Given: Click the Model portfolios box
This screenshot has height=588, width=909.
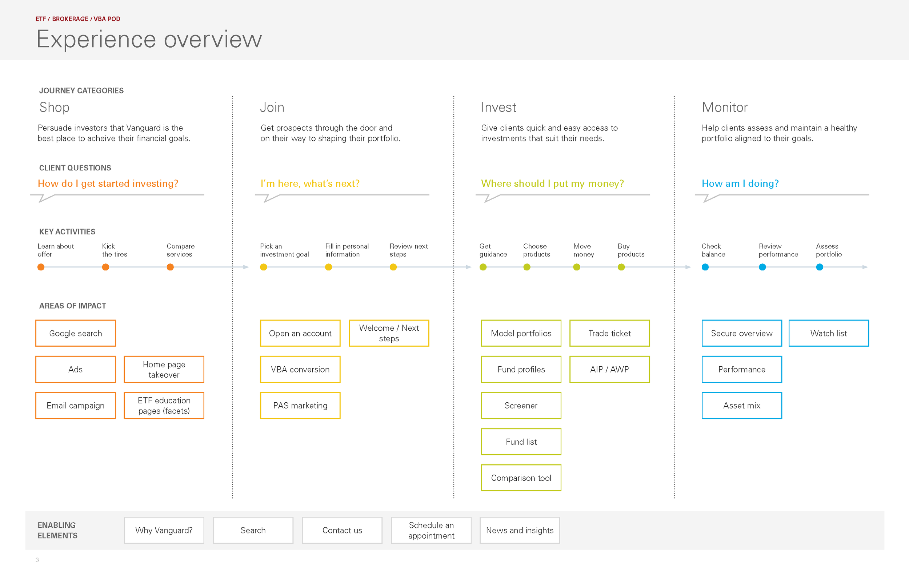Looking at the screenshot, I should [x=521, y=333].
